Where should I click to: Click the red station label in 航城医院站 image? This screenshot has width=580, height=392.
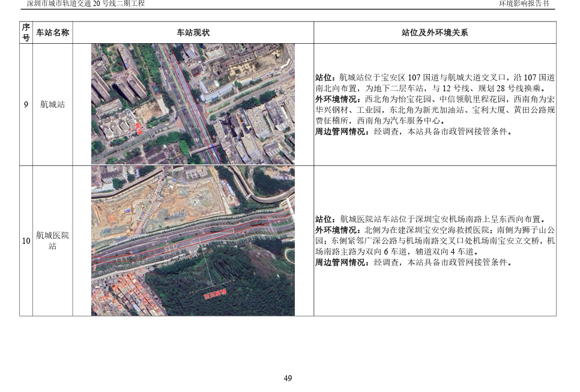(215, 294)
